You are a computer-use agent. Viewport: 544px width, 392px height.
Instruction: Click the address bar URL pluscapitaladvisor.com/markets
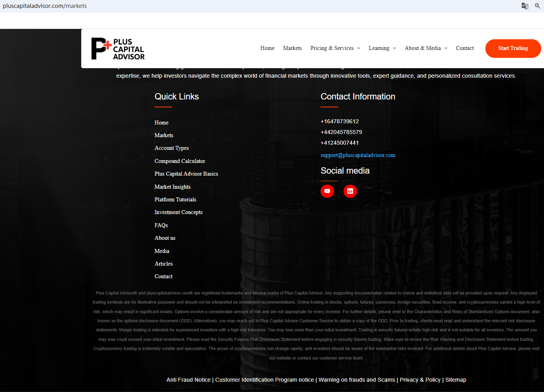point(45,6)
